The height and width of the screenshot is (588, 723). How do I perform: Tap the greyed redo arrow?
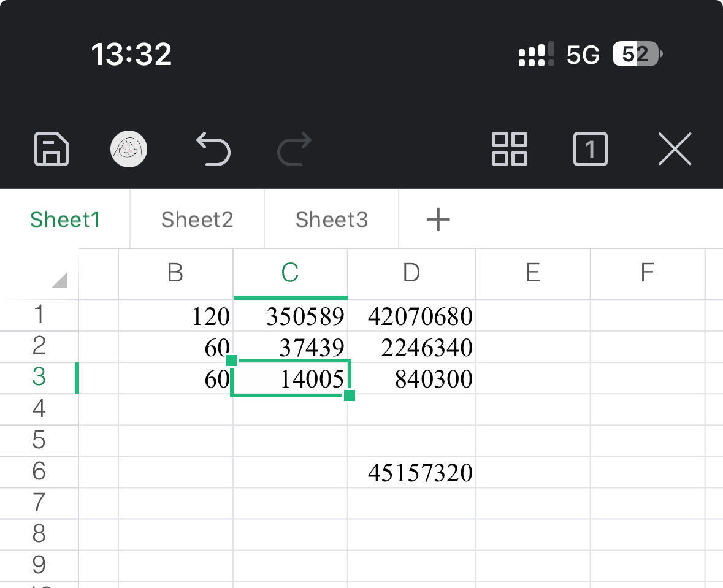pyautogui.click(x=294, y=149)
